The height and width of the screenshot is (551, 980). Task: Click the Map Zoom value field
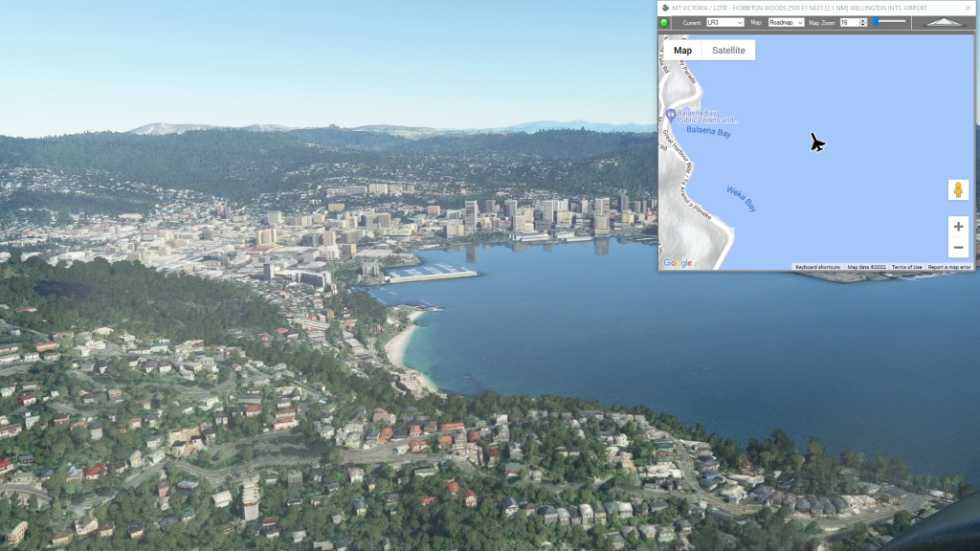click(848, 22)
